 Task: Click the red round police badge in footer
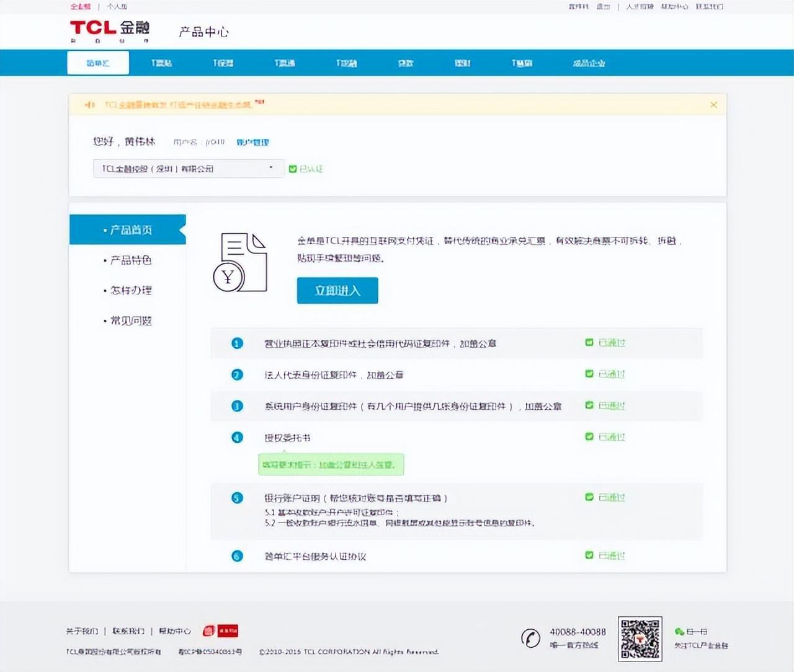208,631
